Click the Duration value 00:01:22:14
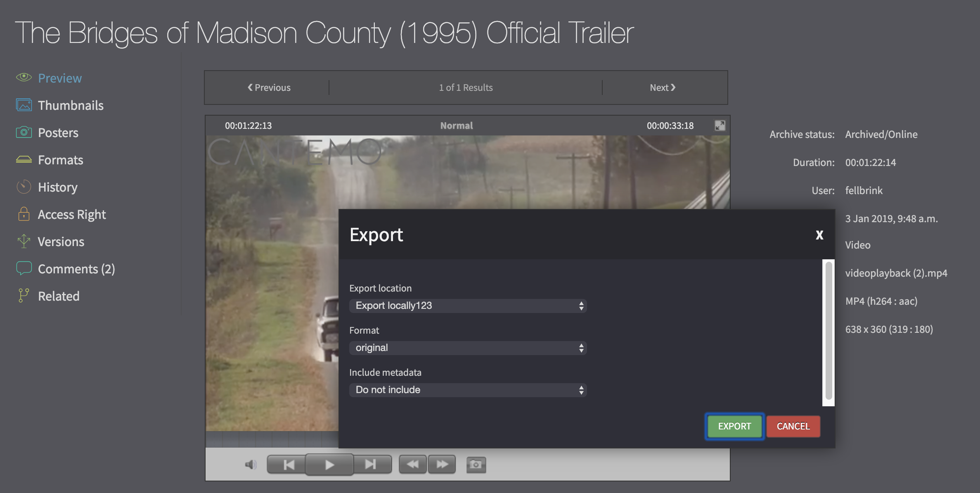Viewport: 980px width, 493px height. [871, 162]
